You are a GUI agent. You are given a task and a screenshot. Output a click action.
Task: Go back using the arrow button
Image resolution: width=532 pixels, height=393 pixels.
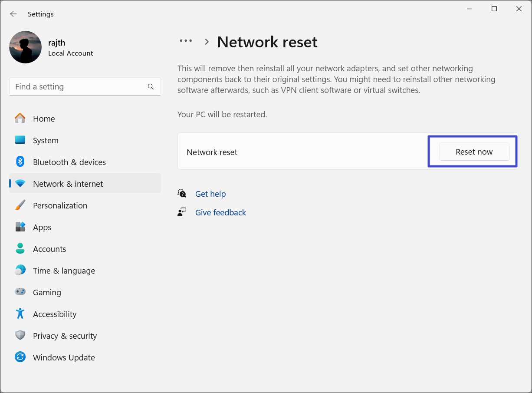coord(13,14)
